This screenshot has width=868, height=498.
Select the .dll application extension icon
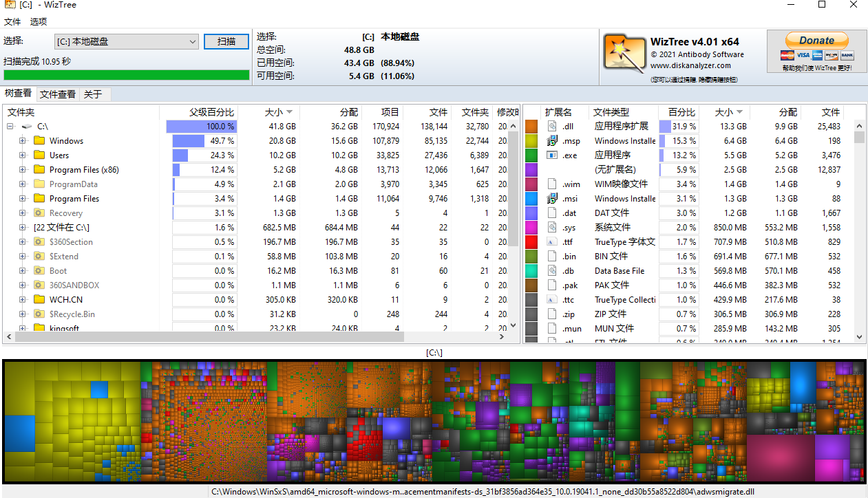(551, 126)
